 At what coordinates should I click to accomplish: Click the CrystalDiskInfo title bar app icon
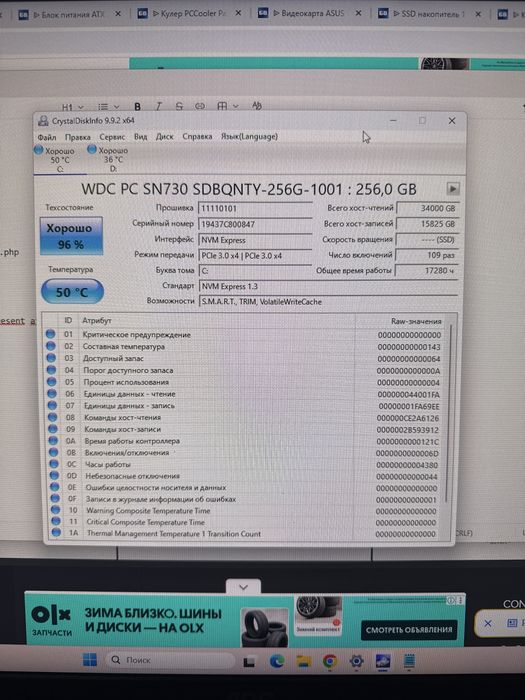pos(43,121)
